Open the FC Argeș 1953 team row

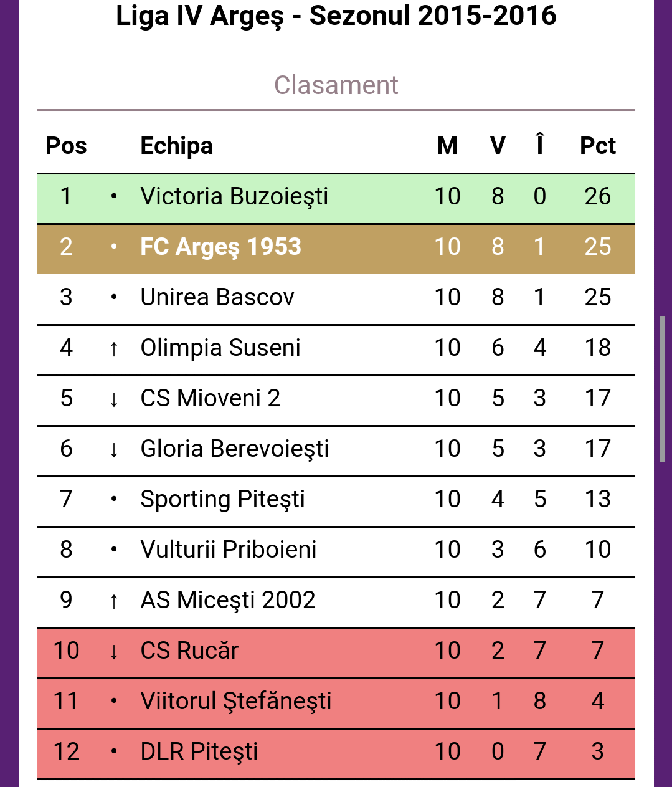(336, 247)
